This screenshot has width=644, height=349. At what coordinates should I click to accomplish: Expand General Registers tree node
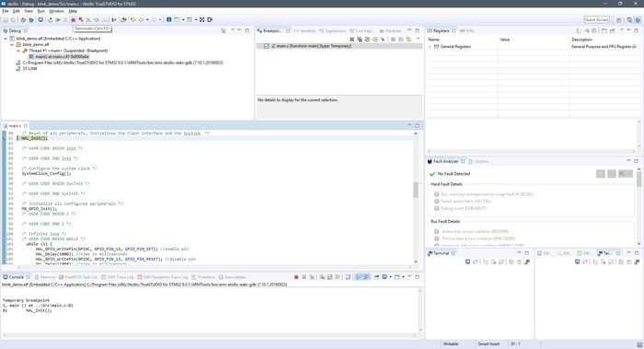tap(430, 47)
